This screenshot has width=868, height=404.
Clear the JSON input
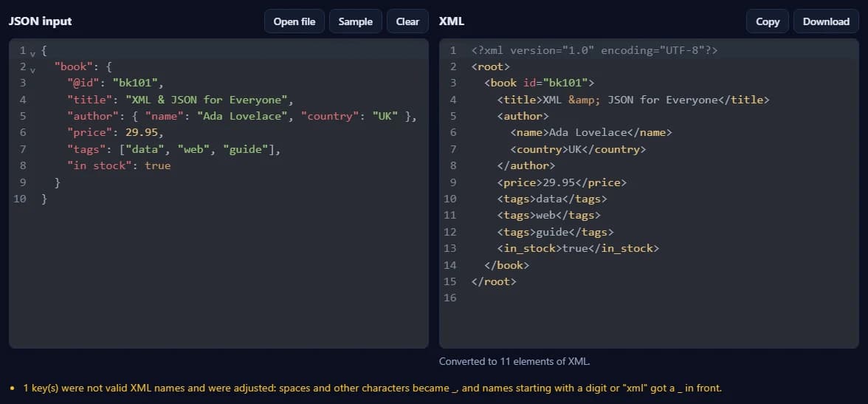coord(407,21)
